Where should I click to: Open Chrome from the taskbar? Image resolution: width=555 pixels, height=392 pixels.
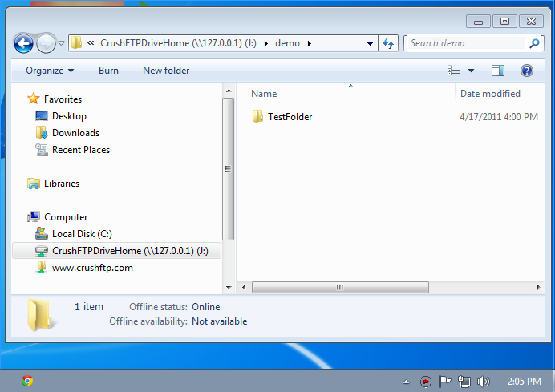coord(27,381)
